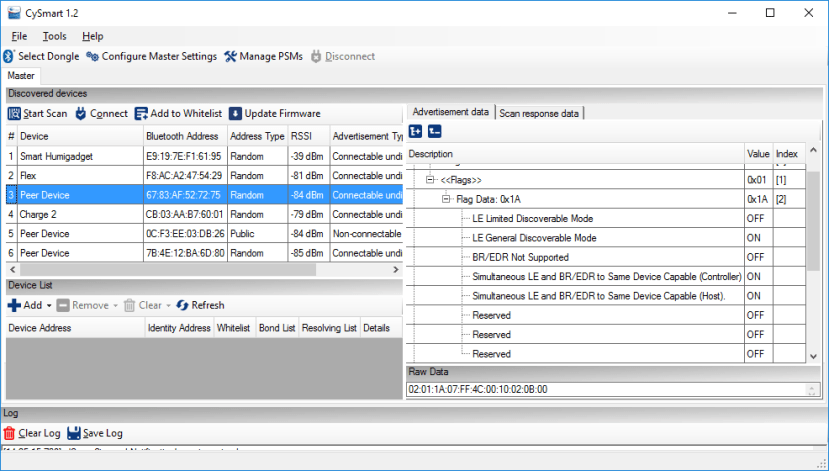Viewport: 829px width, 471px height.
Task: Select BR/EDR Not Supported row
Action: point(606,257)
